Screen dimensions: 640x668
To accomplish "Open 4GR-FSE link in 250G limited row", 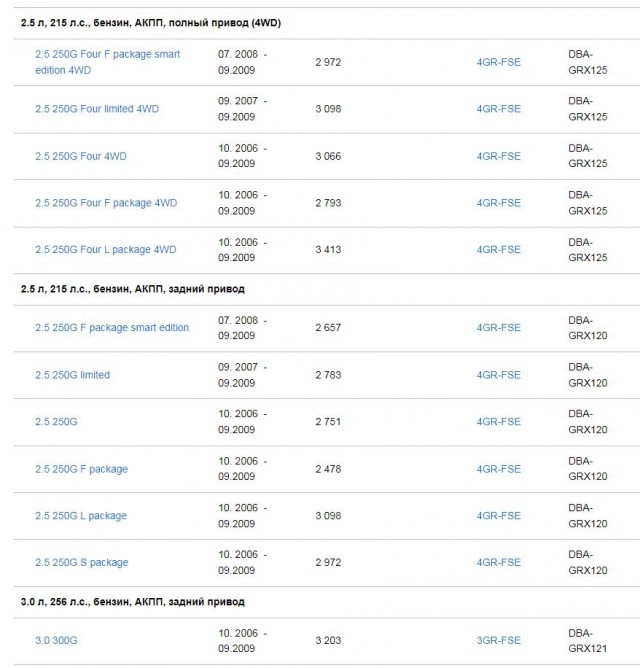I will coord(499,375).
